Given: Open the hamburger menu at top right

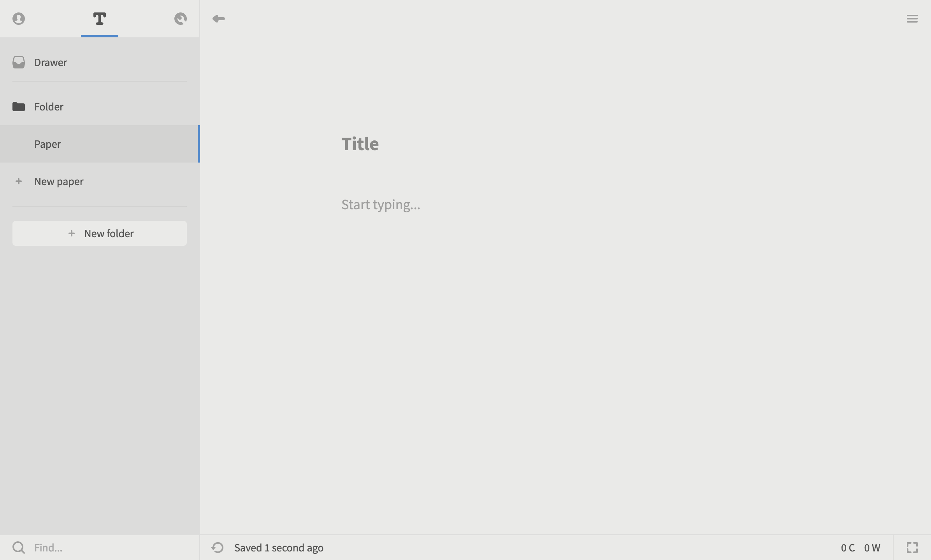Looking at the screenshot, I should tap(912, 19).
